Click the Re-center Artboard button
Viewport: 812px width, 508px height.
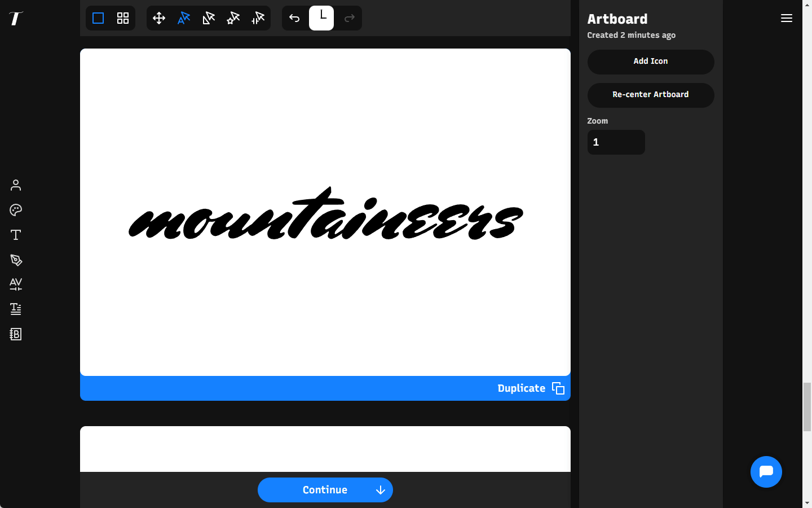[x=651, y=95]
